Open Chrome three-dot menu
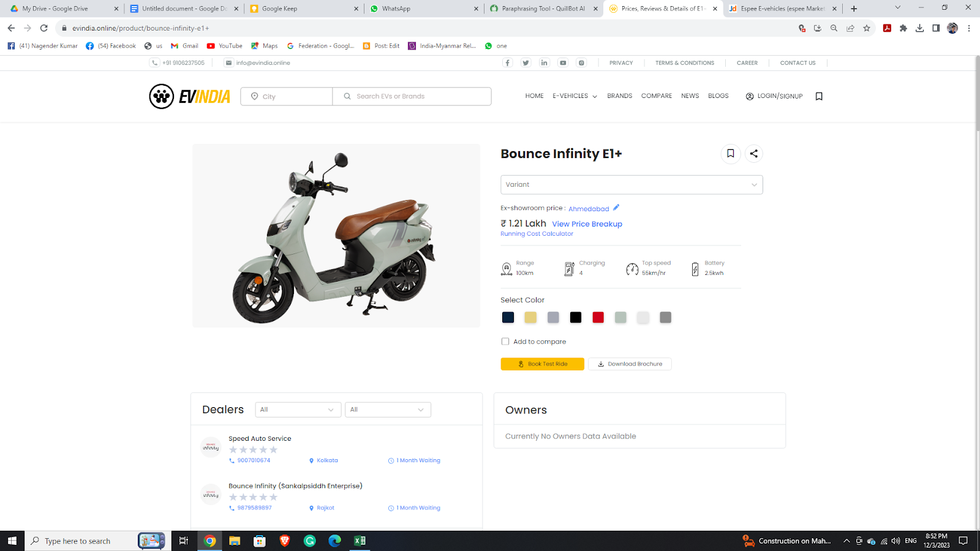This screenshot has height=551, width=980. click(969, 28)
